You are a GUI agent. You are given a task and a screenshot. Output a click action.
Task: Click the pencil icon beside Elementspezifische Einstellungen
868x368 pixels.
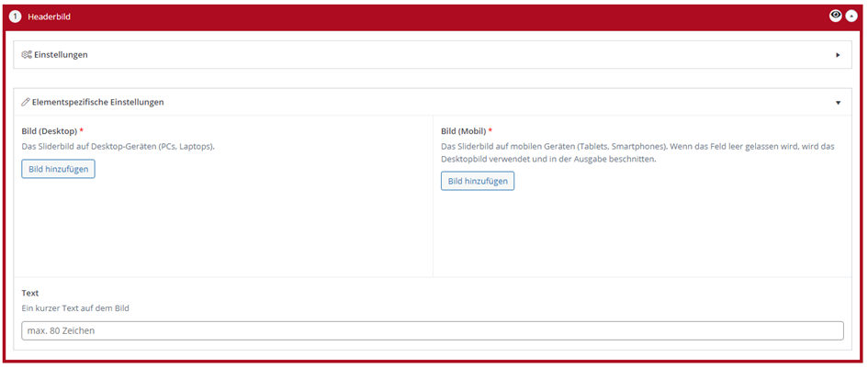pyautogui.click(x=26, y=102)
